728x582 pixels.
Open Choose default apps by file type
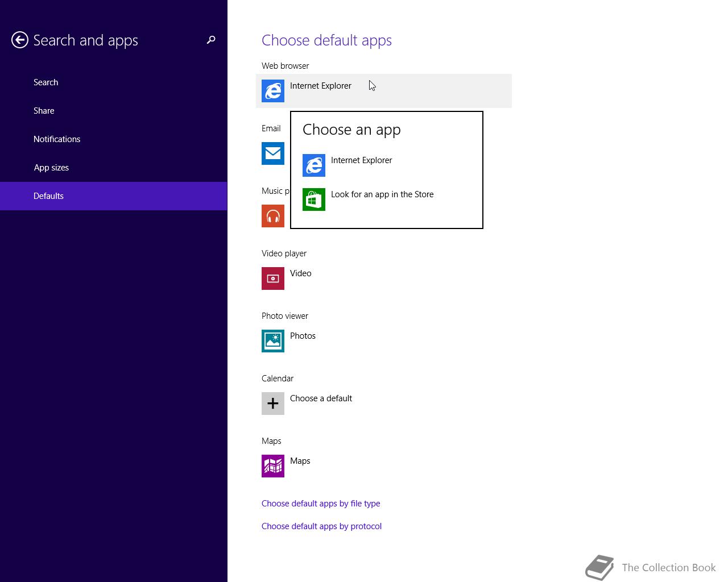[x=321, y=504]
